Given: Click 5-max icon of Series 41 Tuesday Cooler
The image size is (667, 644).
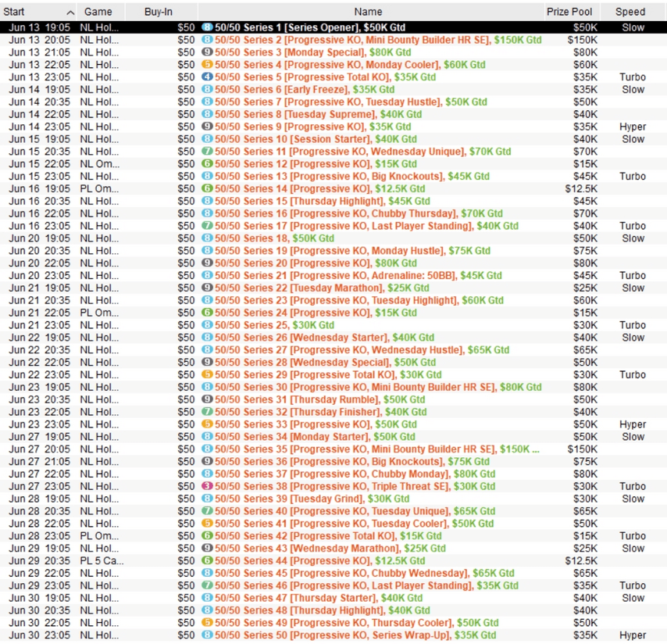Looking at the screenshot, I should tap(207, 523).
